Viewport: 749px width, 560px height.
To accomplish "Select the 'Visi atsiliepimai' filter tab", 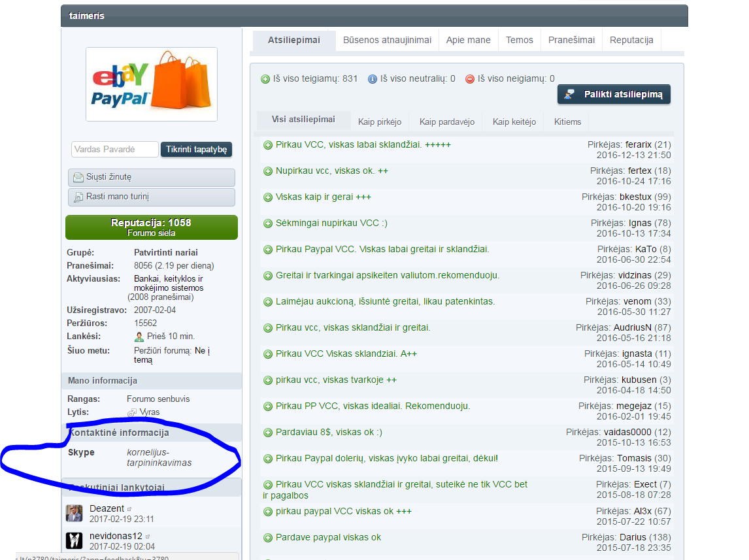I will [x=303, y=120].
